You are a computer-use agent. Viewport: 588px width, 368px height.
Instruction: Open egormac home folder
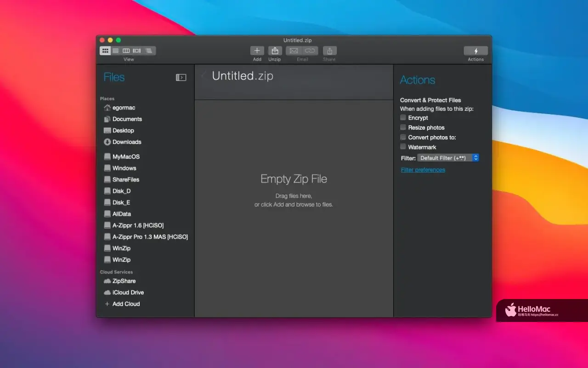pos(119,108)
